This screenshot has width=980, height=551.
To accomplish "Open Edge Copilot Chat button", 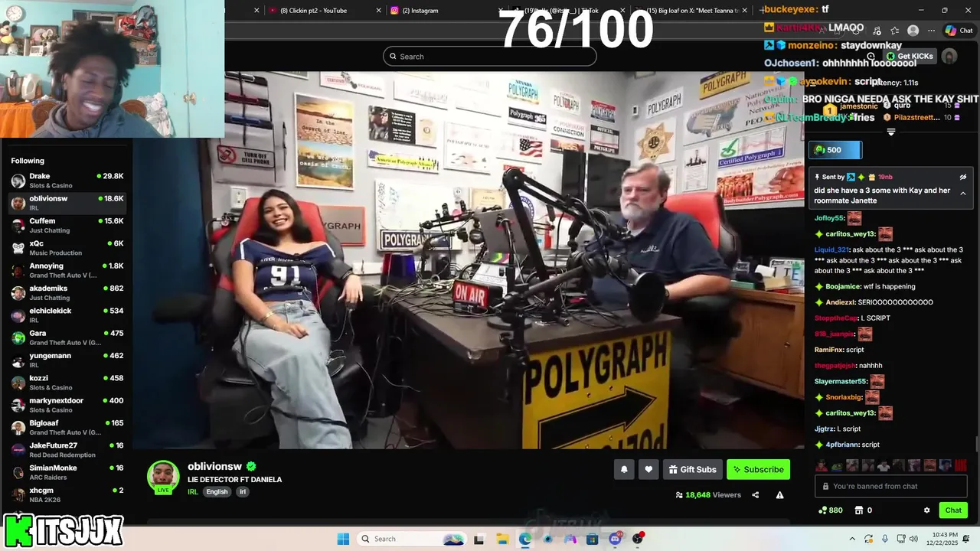I will pos(959,31).
